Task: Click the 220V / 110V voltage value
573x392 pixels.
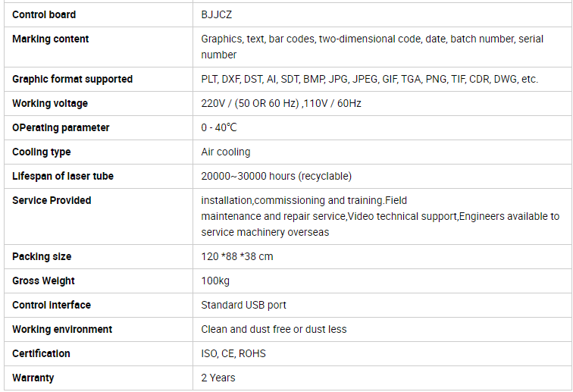Action: point(280,103)
